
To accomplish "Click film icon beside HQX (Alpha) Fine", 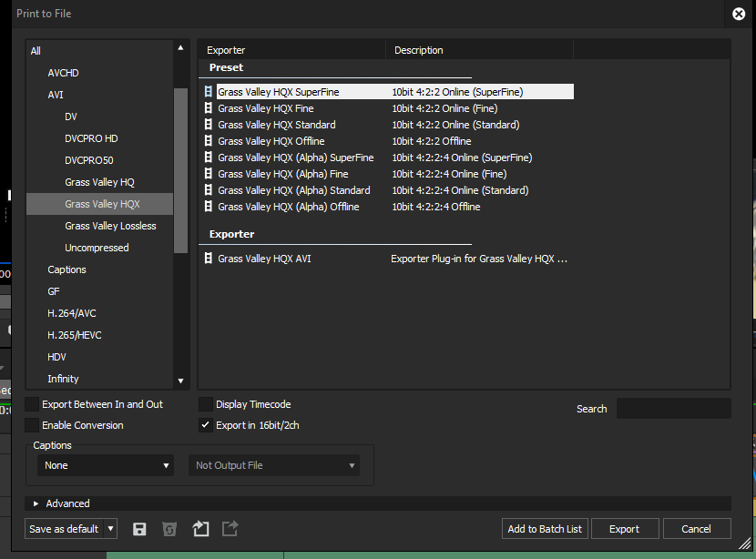I will (x=209, y=174).
